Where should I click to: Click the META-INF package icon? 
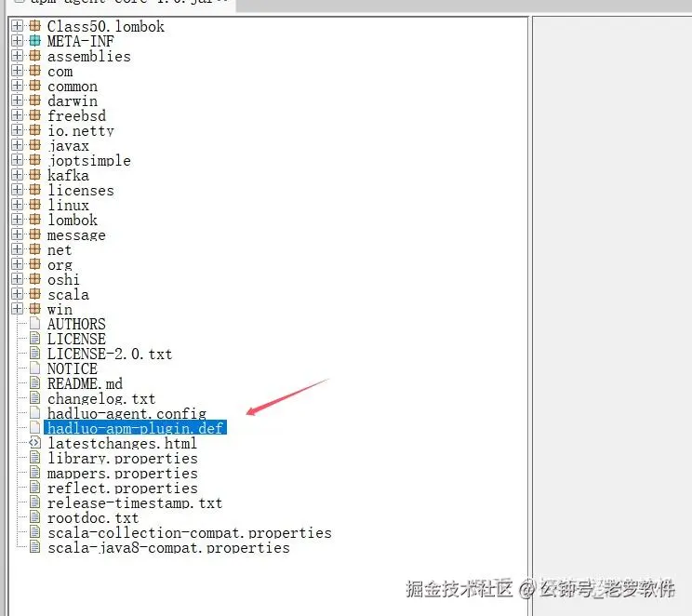pos(34,41)
